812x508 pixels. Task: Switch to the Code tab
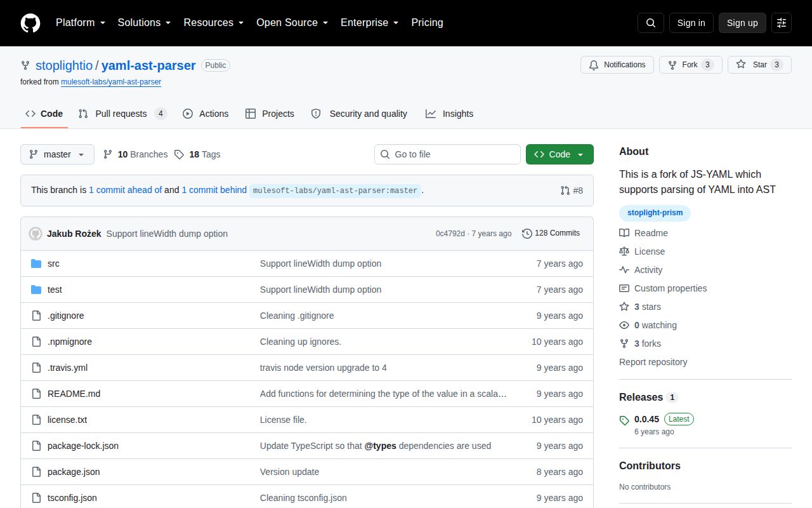tap(44, 114)
